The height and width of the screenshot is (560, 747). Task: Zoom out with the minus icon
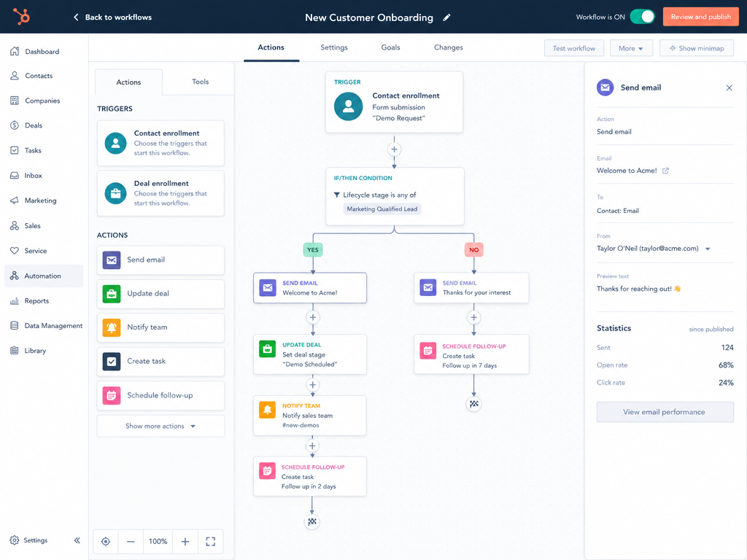click(131, 542)
